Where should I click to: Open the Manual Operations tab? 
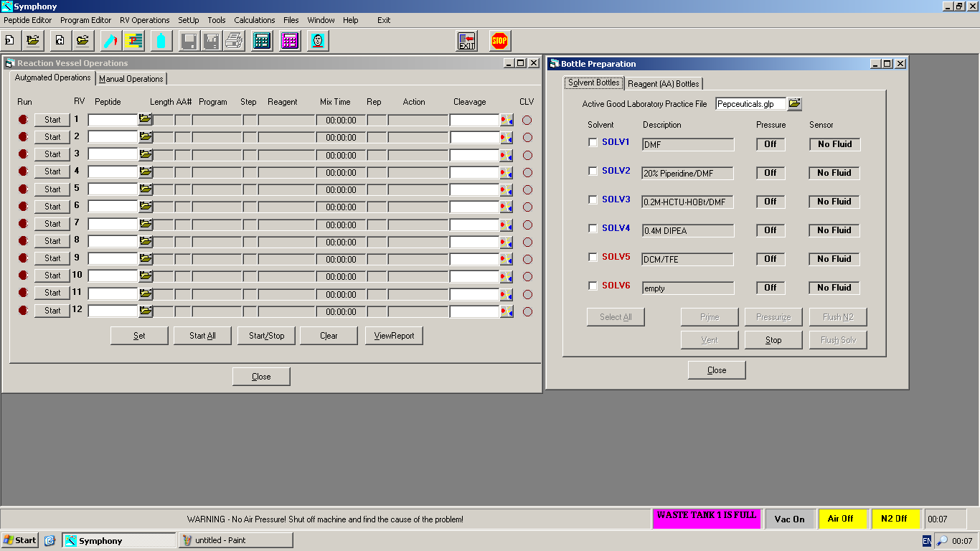click(x=131, y=78)
